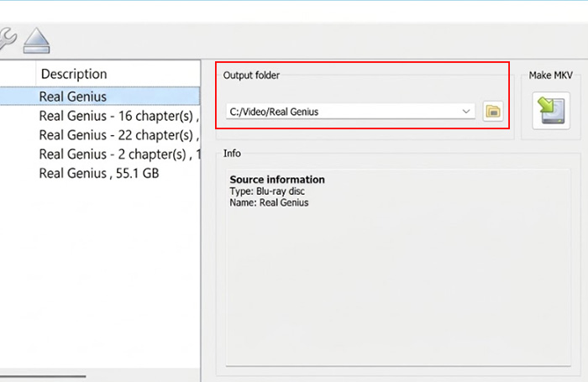Click the Source information heading text

[x=277, y=180]
